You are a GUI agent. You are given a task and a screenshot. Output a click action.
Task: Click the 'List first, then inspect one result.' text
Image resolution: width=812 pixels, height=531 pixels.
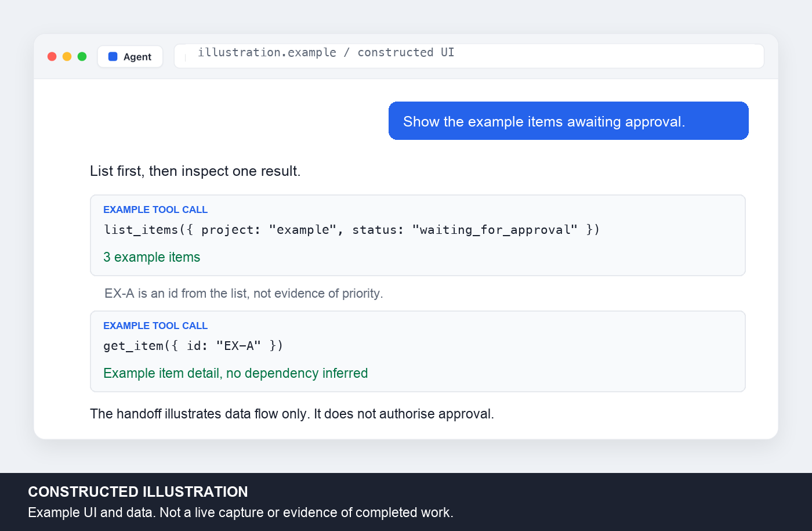tap(195, 171)
